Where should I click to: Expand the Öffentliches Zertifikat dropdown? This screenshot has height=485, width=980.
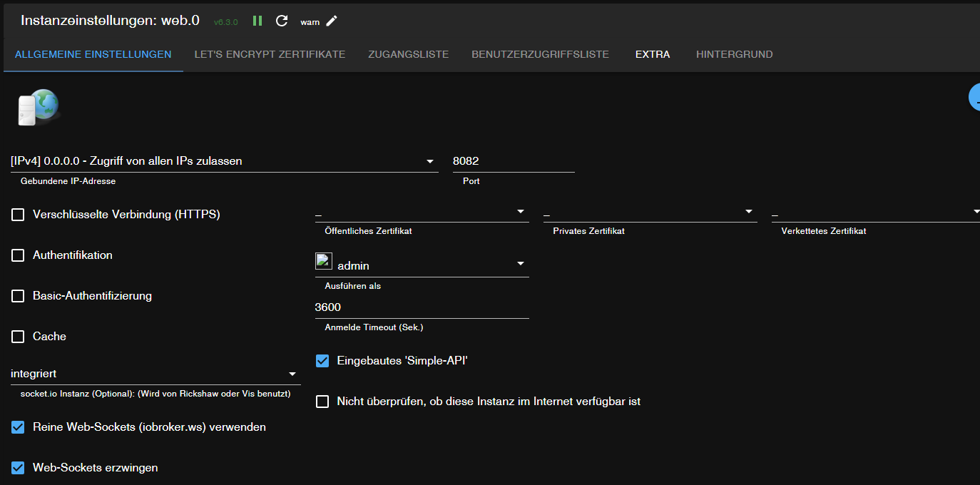tap(421, 212)
